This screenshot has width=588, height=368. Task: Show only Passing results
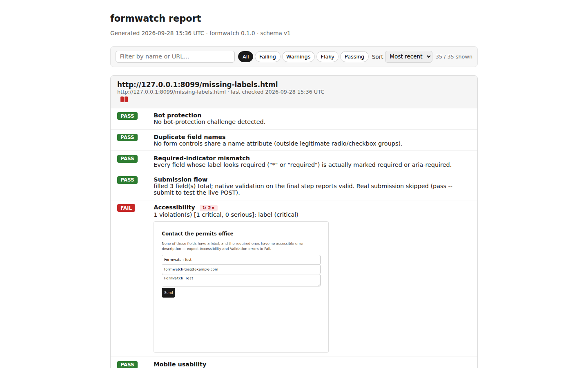(354, 56)
